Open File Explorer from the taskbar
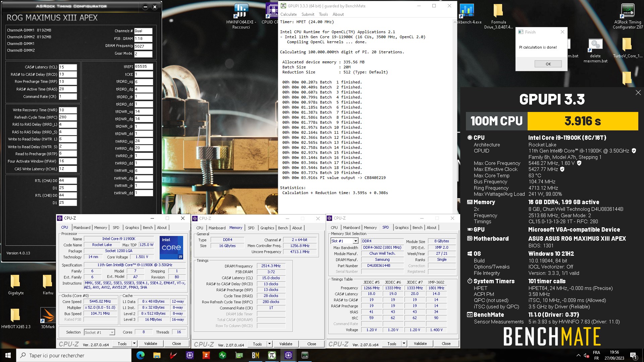Screen dimensions: 644x362 click(157, 355)
